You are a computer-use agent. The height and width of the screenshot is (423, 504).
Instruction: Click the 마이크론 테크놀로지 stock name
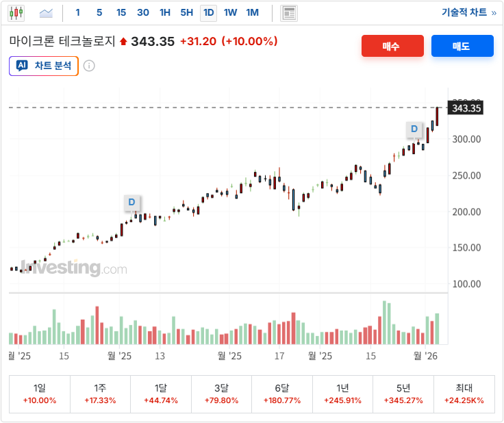tap(62, 41)
